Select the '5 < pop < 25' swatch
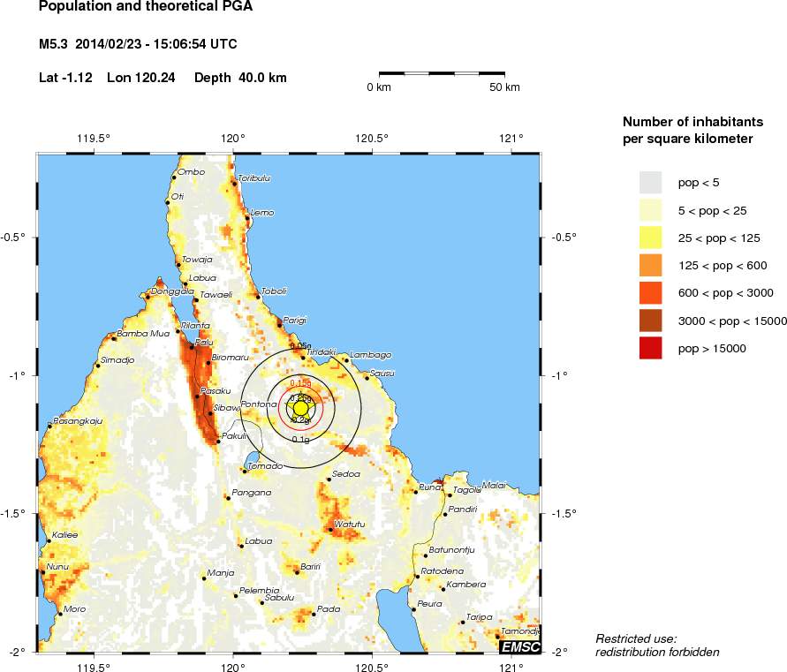Screen dimensions: 787x672 pyautogui.click(x=650, y=209)
